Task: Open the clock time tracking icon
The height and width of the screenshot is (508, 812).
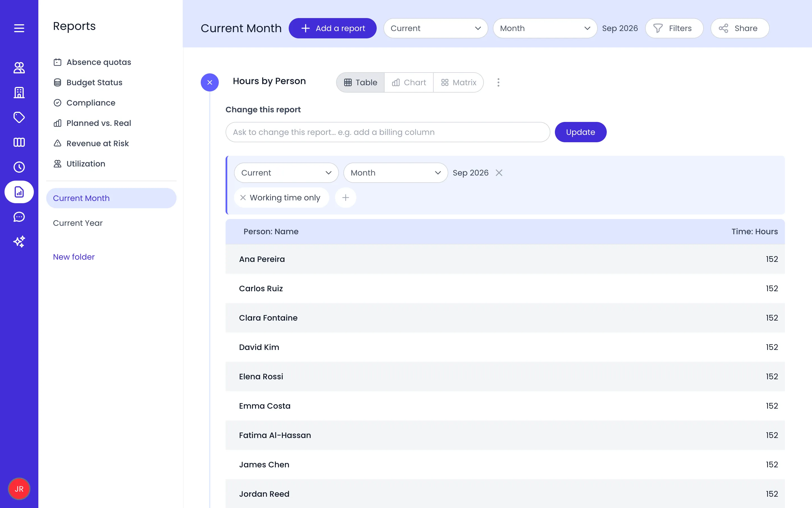Action: tap(19, 167)
